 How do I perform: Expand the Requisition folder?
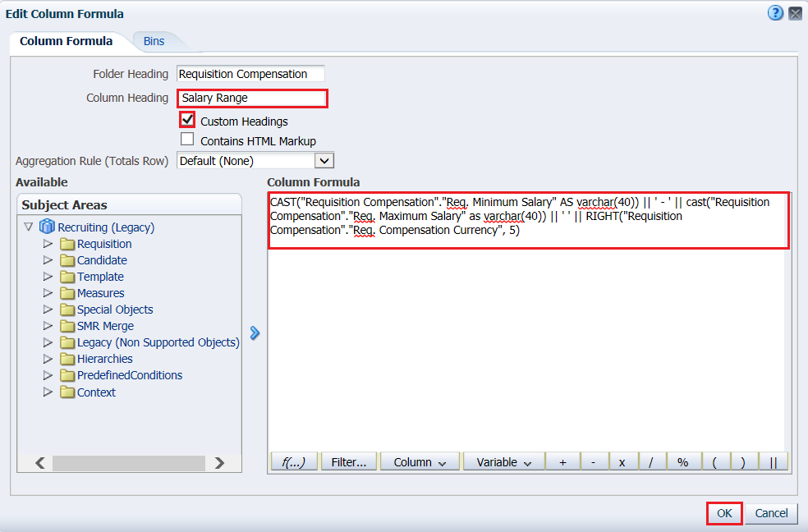[x=48, y=244]
